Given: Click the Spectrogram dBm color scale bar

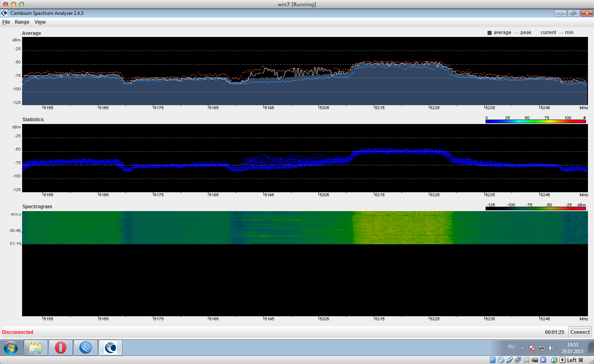Looking at the screenshot, I should (535, 209).
